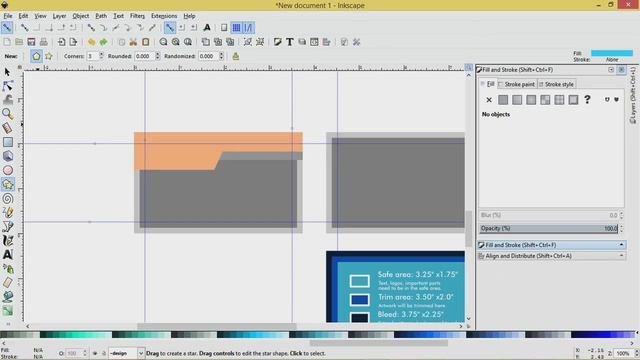Open the Layer menu

coord(59,16)
